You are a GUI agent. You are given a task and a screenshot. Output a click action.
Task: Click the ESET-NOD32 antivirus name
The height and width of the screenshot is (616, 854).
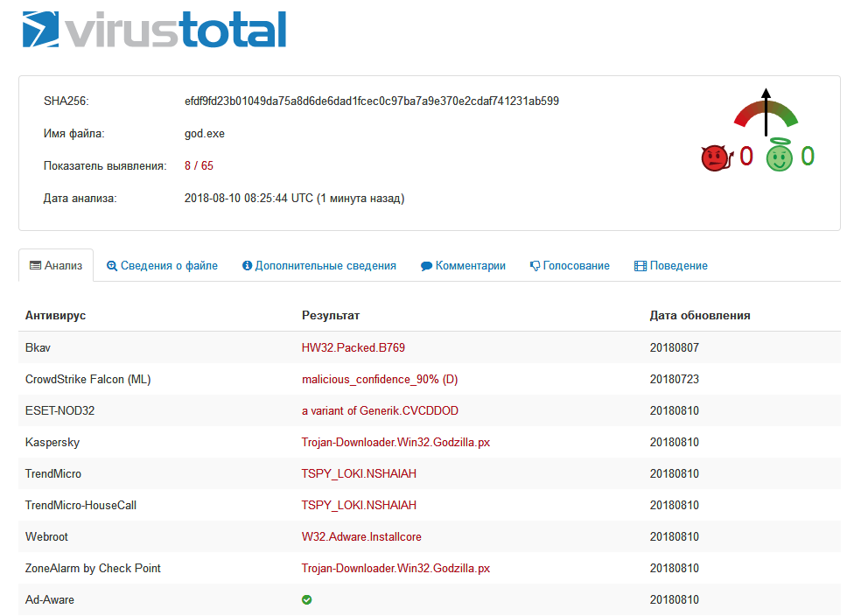tap(59, 410)
